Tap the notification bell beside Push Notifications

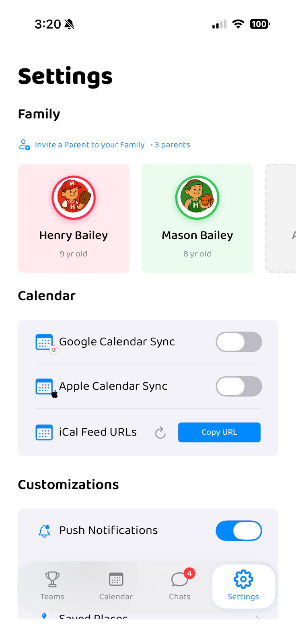click(x=44, y=530)
